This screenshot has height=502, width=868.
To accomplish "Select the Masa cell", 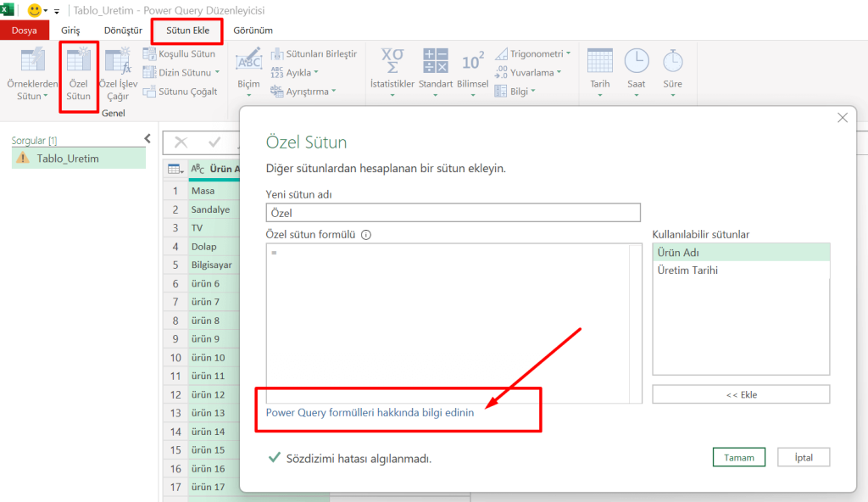I will [214, 191].
